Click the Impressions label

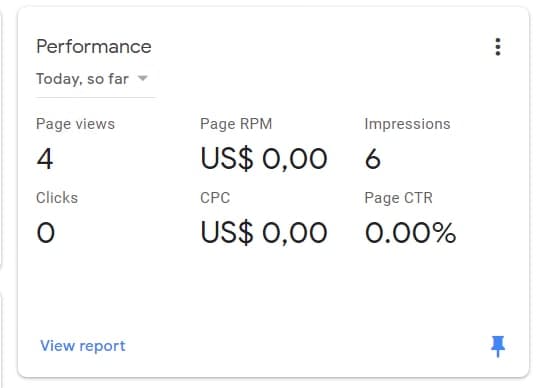click(x=408, y=124)
